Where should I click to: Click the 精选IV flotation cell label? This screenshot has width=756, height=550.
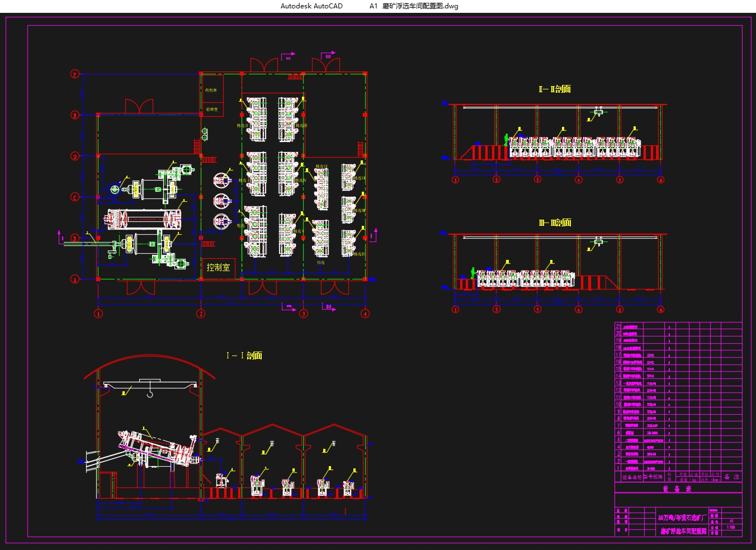coord(301,181)
